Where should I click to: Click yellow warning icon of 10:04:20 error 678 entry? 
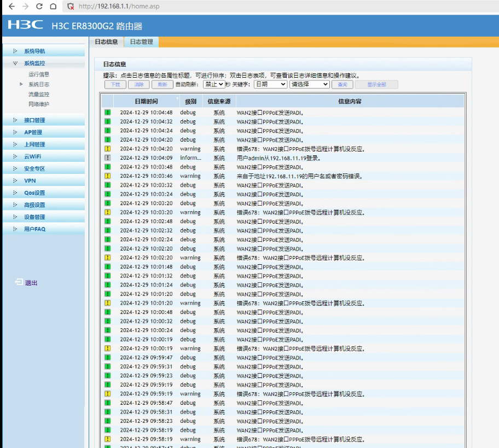(108, 149)
